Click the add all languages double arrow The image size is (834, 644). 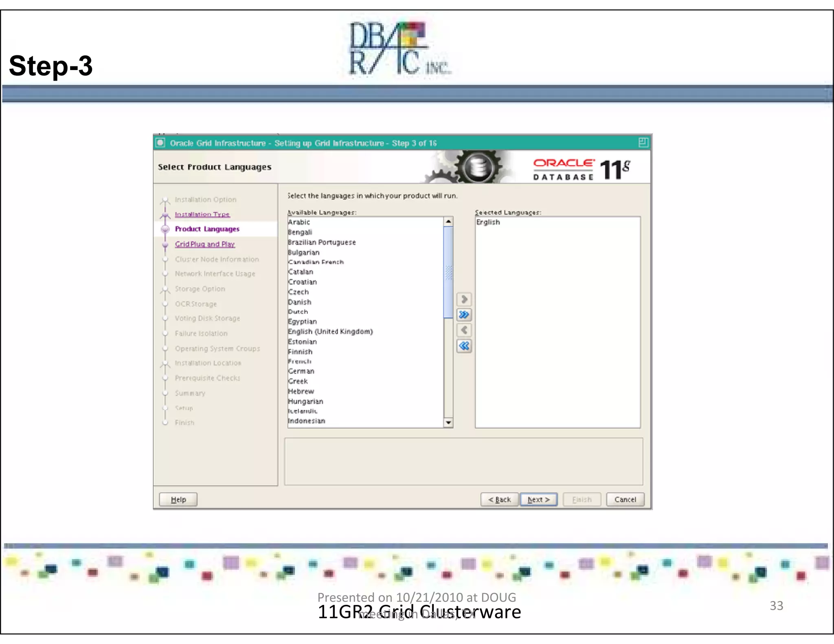464,315
